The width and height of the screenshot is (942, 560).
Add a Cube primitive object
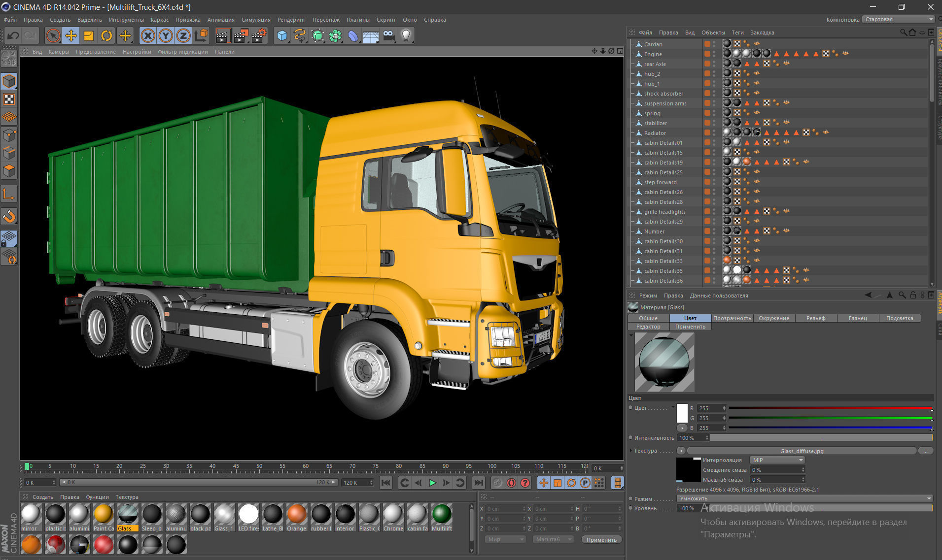coord(282,36)
